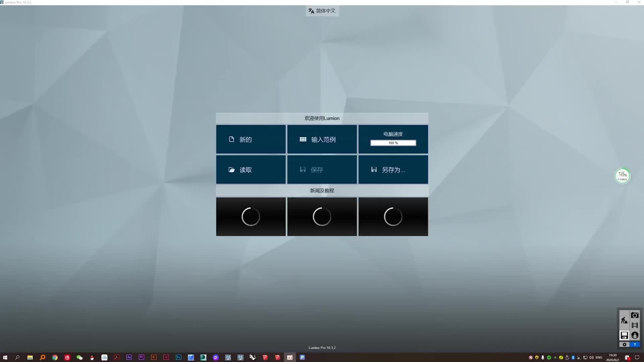Open File Explorer from the taskbar
The width and height of the screenshot is (644, 362).
[30, 357]
